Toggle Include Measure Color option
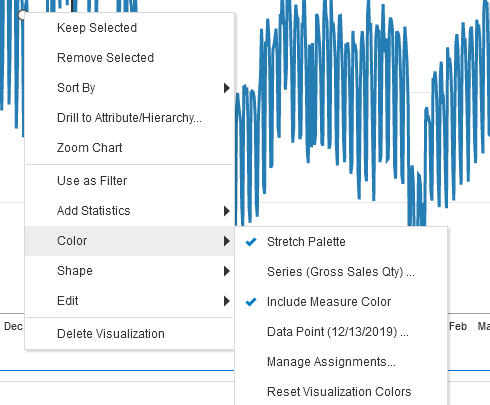The image size is (490, 405). (x=341, y=302)
